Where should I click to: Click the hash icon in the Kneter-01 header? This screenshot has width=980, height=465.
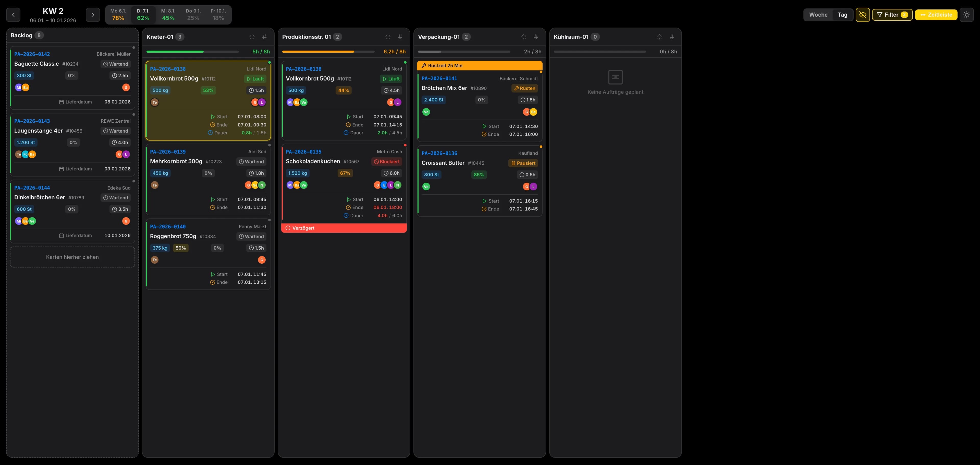point(264,37)
